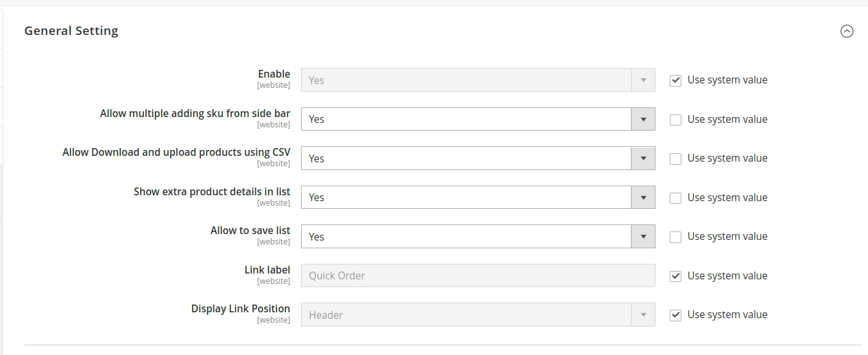
Task: Click the General Setting section heading
Action: [x=71, y=31]
